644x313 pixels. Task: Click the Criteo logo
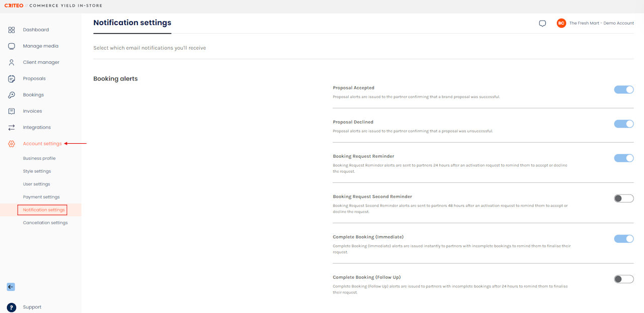[14, 6]
